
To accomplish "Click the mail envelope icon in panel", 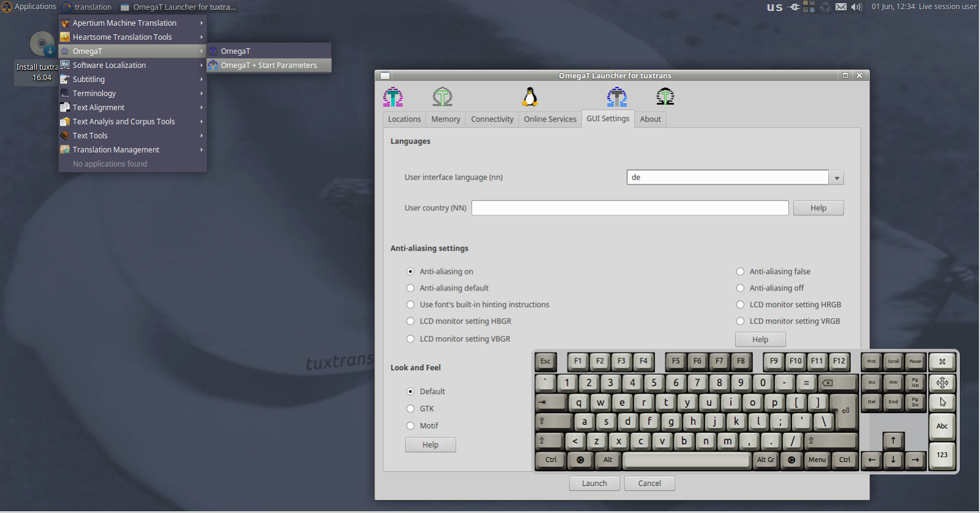I will [841, 7].
